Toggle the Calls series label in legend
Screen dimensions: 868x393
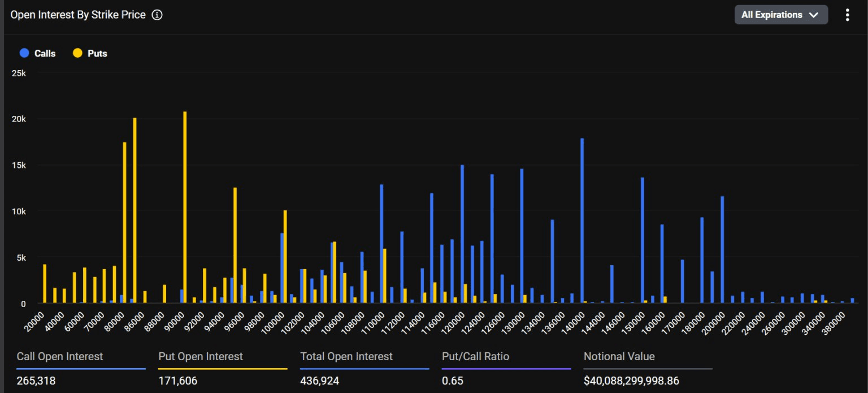tap(45, 53)
